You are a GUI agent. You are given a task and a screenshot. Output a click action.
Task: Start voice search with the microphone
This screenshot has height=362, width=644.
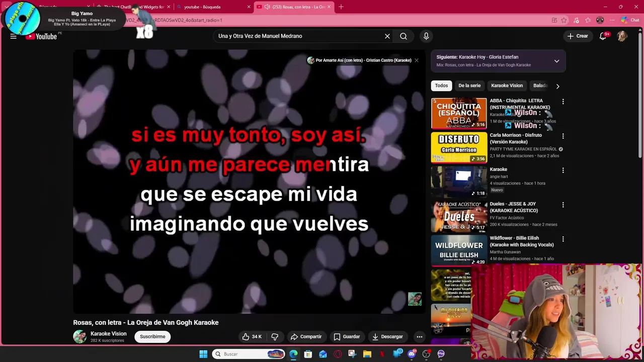(x=426, y=36)
